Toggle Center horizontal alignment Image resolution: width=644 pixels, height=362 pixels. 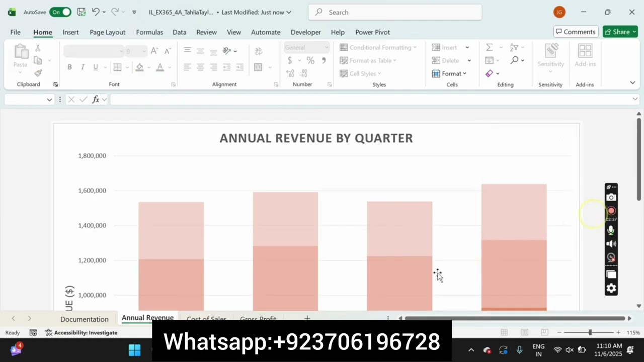tap(200, 67)
